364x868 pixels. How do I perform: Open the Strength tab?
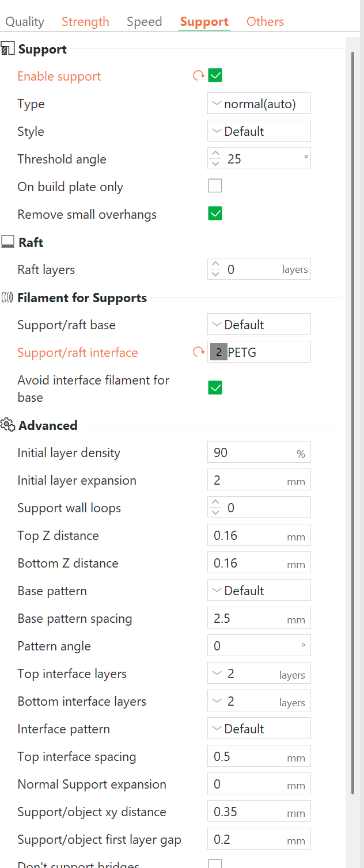pyautogui.click(x=85, y=22)
